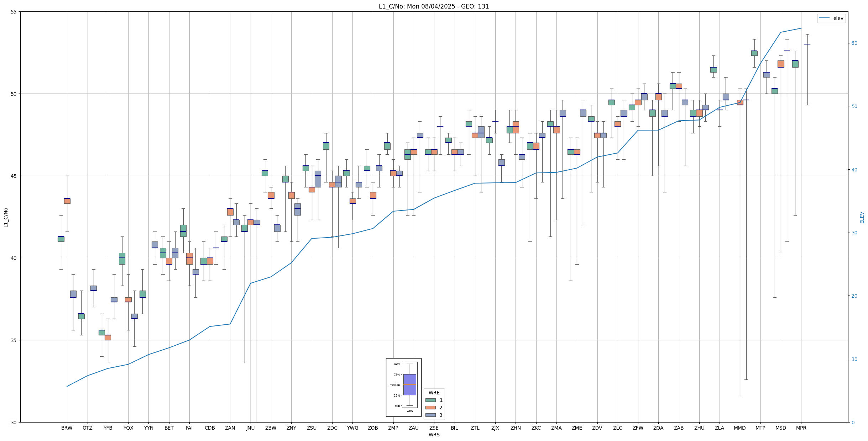This screenshot has width=868, height=441.
Task: Click the ZTL station label on x-axis
Action: pos(475,428)
